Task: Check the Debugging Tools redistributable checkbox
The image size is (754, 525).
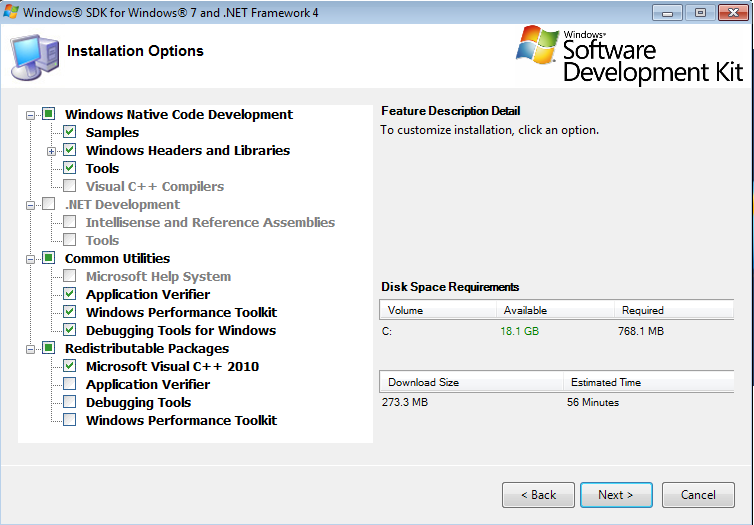Action: (x=70, y=402)
